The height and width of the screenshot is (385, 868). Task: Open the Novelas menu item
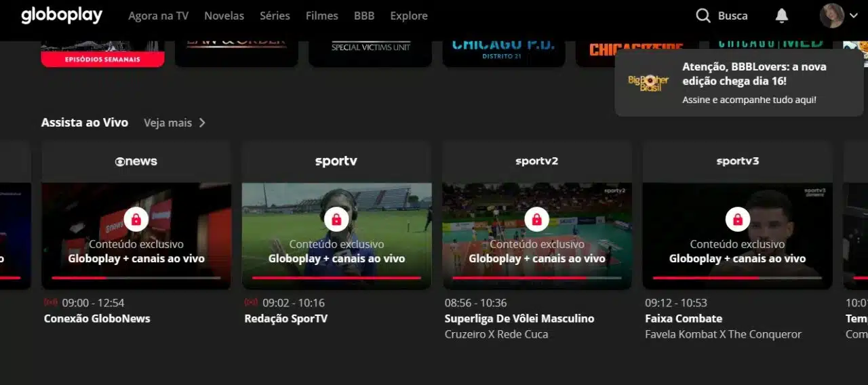pos(224,16)
